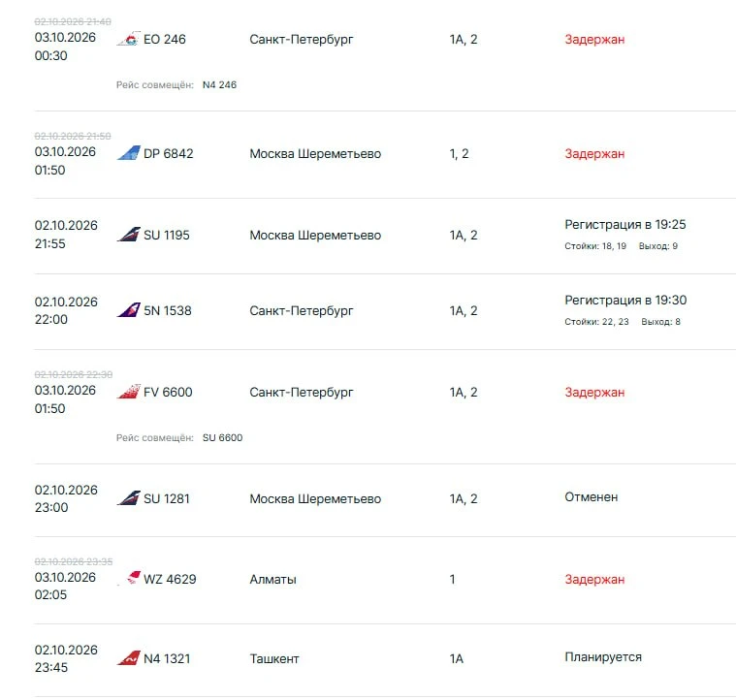The image size is (736, 700).
Task: Click 'Задержан' status for FV 6600
Action: (594, 393)
